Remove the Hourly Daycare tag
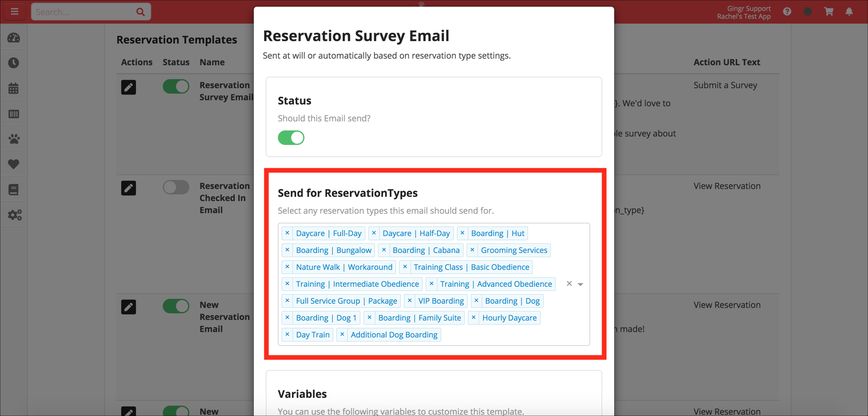 (474, 318)
